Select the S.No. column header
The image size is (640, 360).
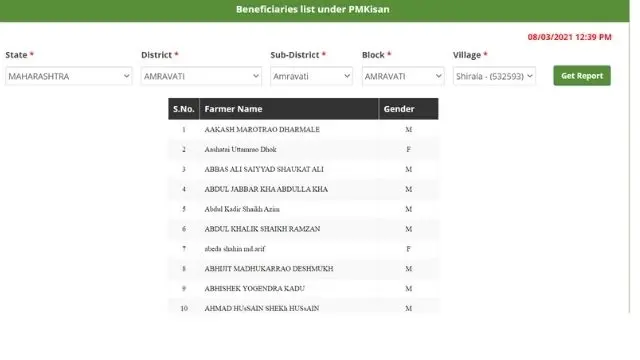(x=184, y=109)
